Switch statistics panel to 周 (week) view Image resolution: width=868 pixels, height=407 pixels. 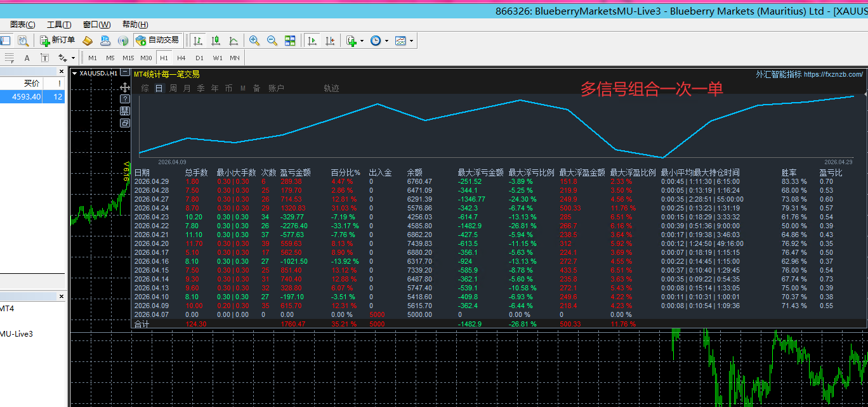pyautogui.click(x=173, y=89)
